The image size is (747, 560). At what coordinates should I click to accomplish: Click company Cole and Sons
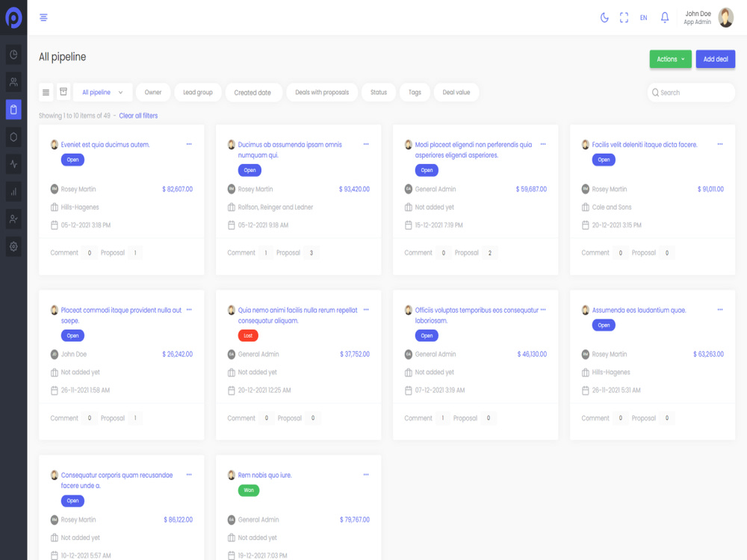click(612, 207)
